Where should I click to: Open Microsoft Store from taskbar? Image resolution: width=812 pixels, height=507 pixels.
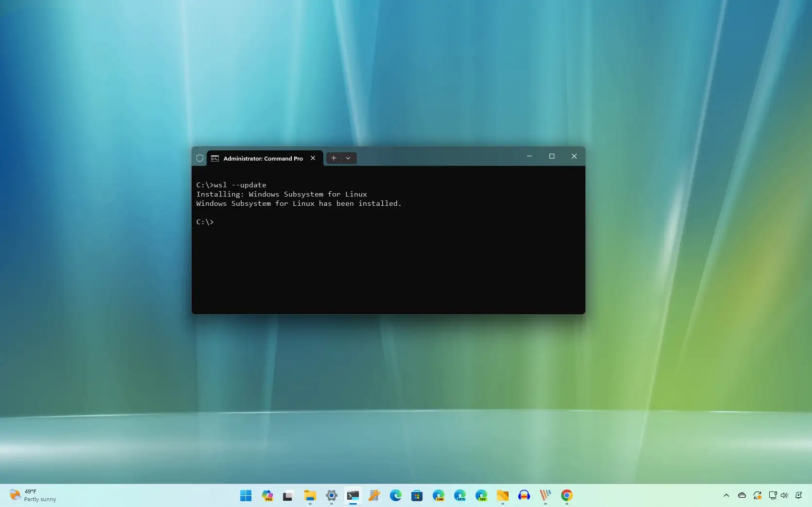click(417, 495)
